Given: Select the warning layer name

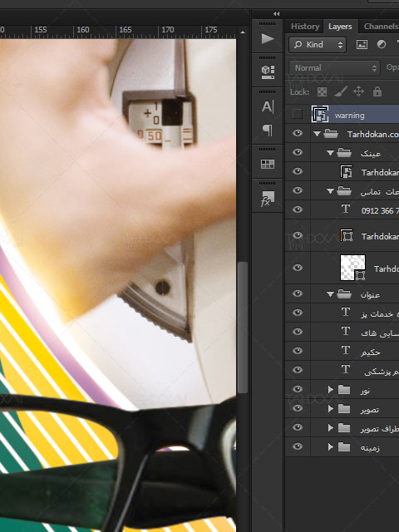Looking at the screenshot, I should (x=349, y=116).
